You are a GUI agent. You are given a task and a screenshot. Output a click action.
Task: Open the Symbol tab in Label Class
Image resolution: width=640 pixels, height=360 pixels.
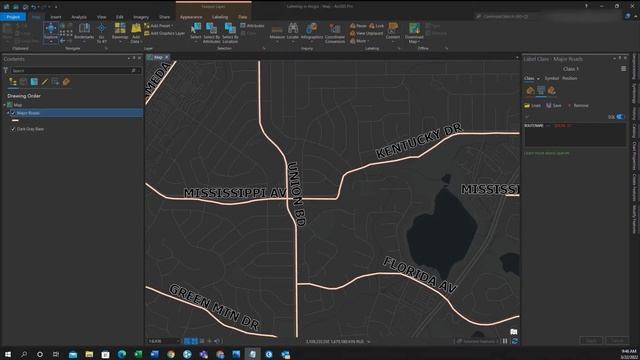(x=551, y=78)
